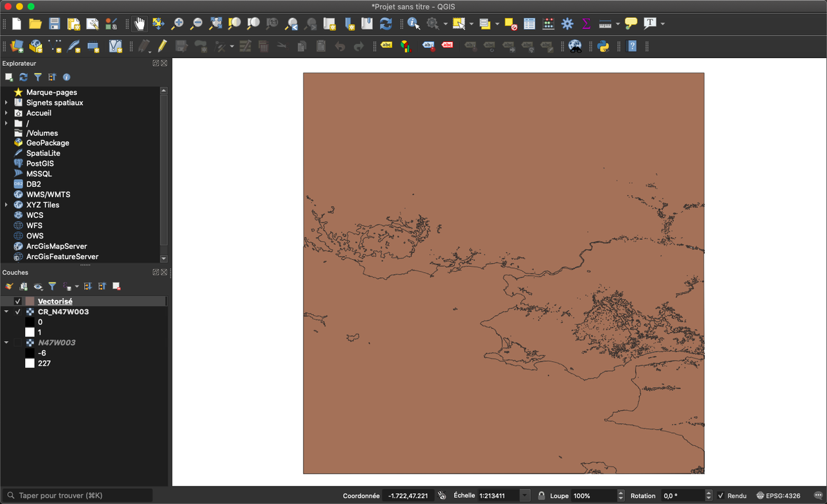The height and width of the screenshot is (504, 827).
Task: Open the Processing toolbox gear icon
Action: pos(567,24)
